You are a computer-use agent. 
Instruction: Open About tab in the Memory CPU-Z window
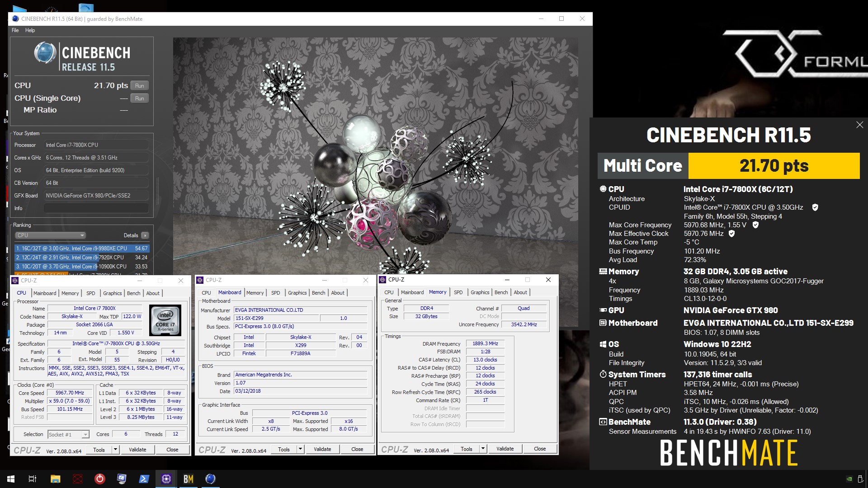(520, 292)
